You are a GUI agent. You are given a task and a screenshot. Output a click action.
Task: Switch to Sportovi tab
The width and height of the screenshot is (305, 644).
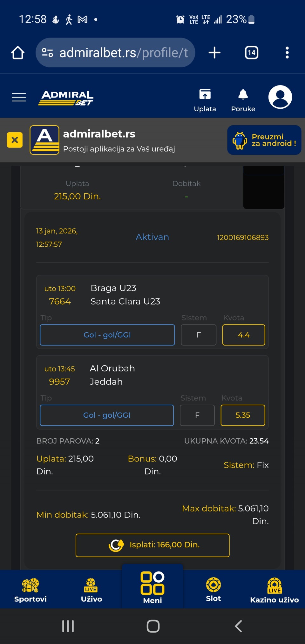pyautogui.click(x=30, y=590)
